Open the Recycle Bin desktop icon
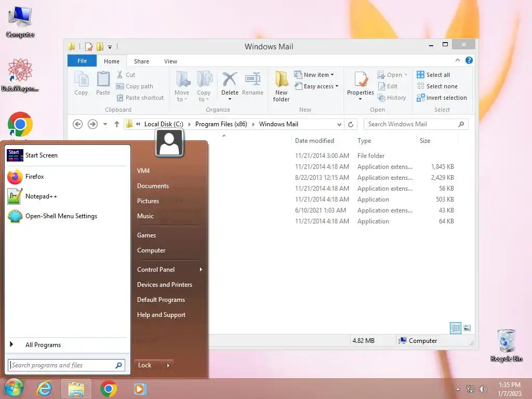 pyautogui.click(x=506, y=345)
